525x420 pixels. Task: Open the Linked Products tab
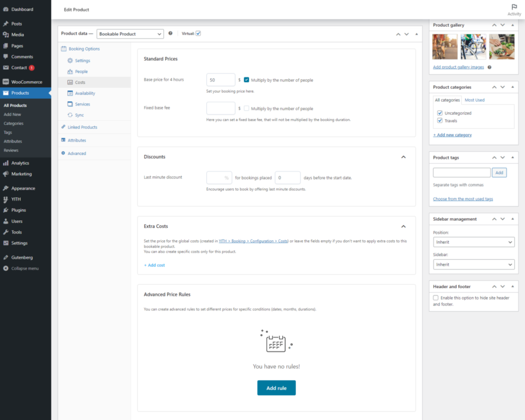point(83,127)
